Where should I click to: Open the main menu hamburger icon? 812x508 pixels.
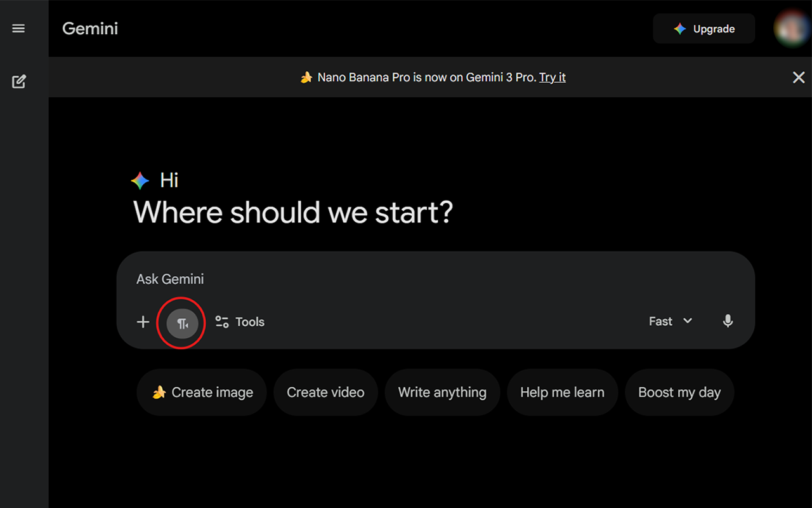(x=18, y=29)
